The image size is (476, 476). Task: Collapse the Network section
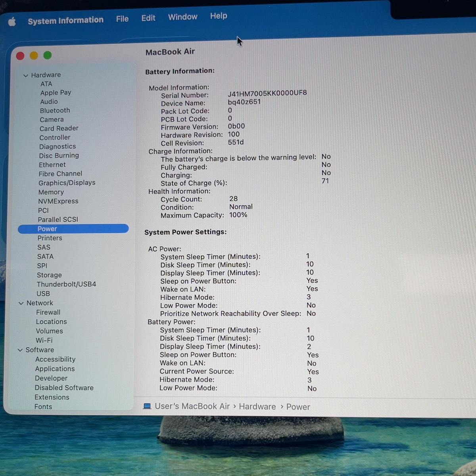21,303
